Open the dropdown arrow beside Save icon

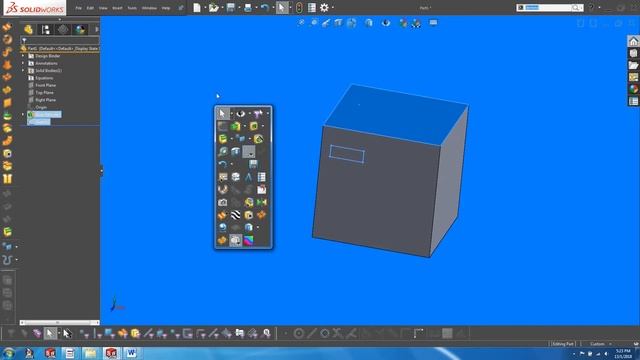[x=239, y=7]
